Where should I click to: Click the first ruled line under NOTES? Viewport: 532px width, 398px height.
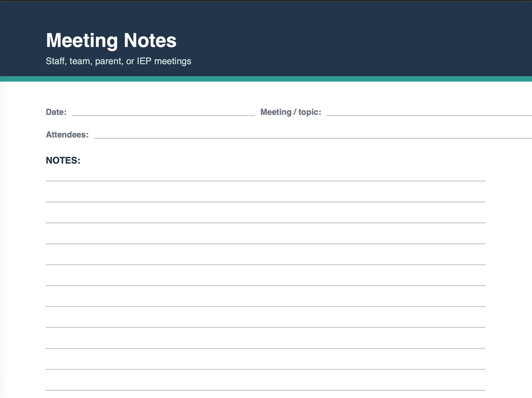(265, 181)
